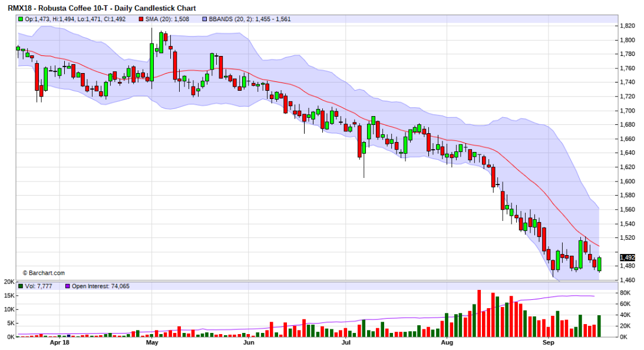Click the lavender BBANDS legend swatch

[204, 19]
